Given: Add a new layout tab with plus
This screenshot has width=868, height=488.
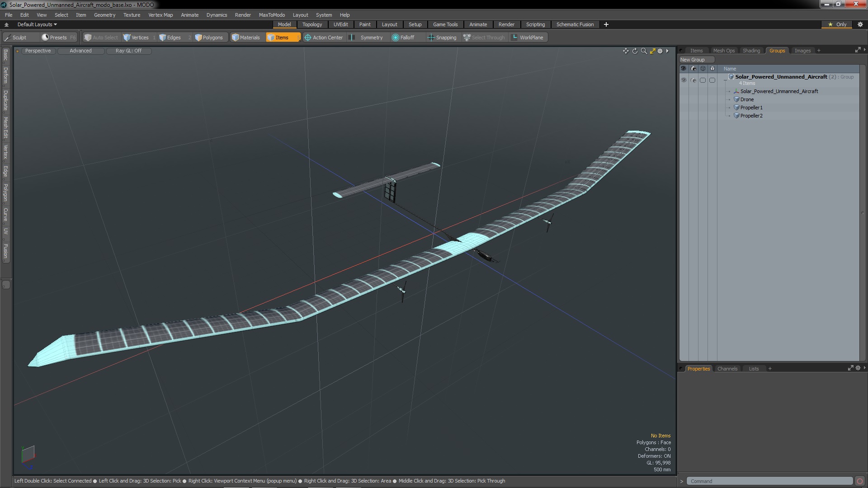Looking at the screenshot, I should [x=606, y=24].
